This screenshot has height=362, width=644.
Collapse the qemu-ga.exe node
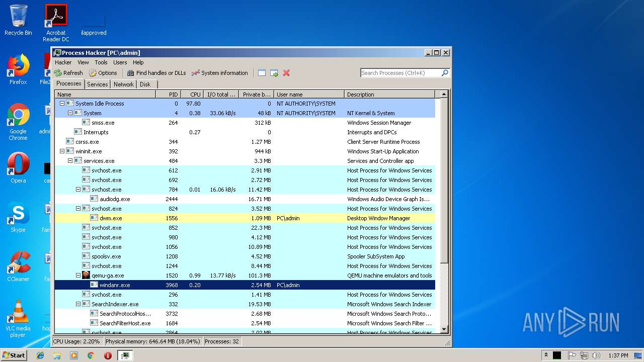click(x=78, y=276)
